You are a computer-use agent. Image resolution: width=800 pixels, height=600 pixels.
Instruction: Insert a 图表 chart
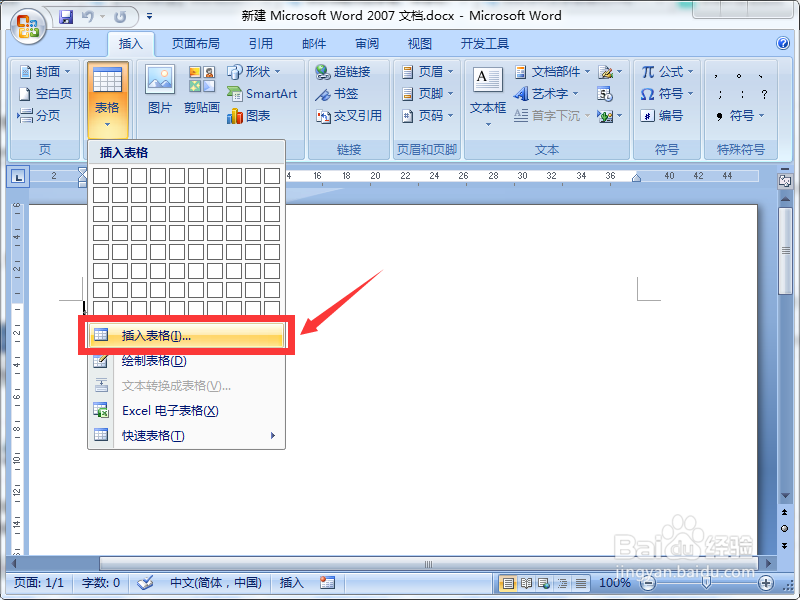click(x=248, y=116)
